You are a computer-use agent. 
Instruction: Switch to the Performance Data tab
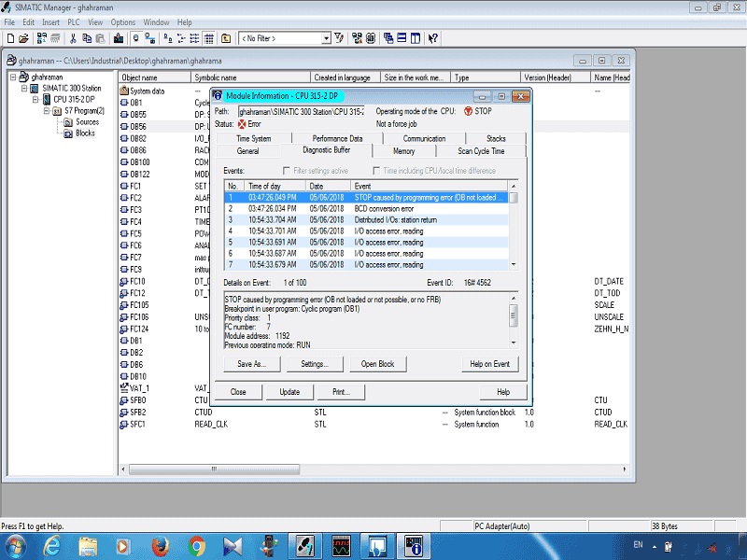click(337, 138)
